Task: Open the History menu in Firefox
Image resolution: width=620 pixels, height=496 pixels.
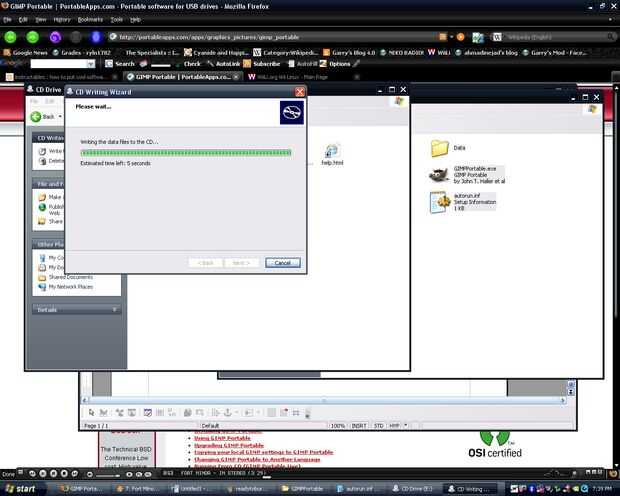Action: (62, 19)
